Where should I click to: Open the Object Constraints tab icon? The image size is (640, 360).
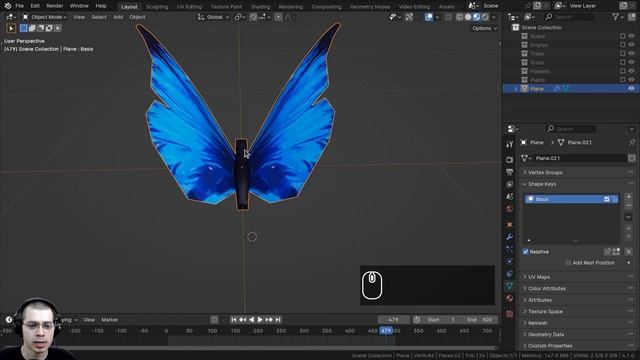509,273
